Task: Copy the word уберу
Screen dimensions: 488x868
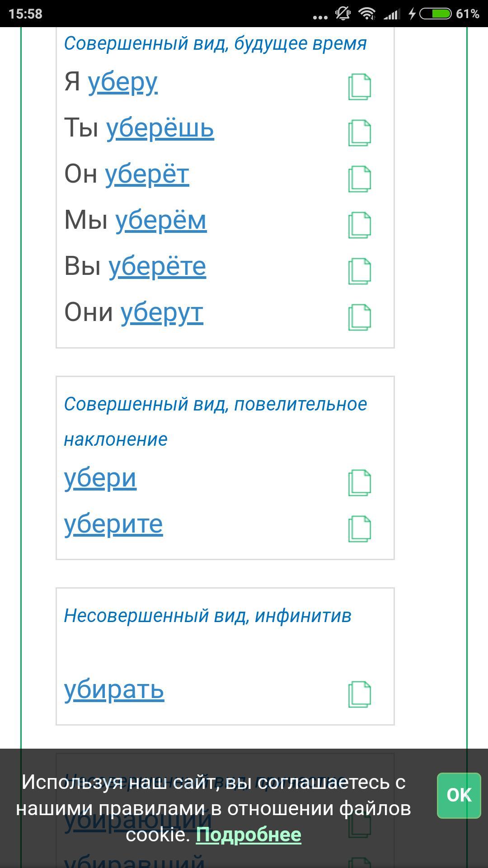Action: (x=360, y=86)
